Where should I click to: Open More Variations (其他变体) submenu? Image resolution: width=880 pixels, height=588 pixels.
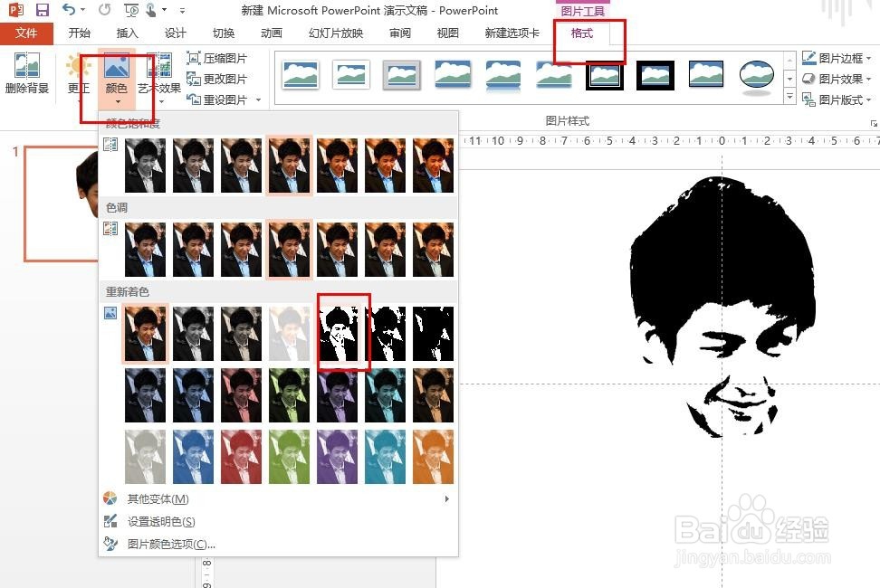point(278,498)
